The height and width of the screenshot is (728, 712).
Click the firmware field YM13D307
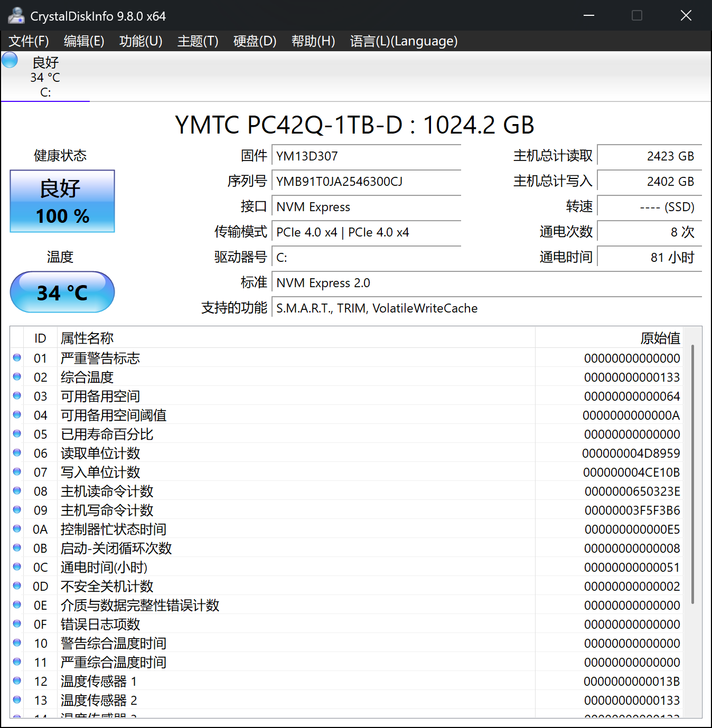[x=366, y=156]
